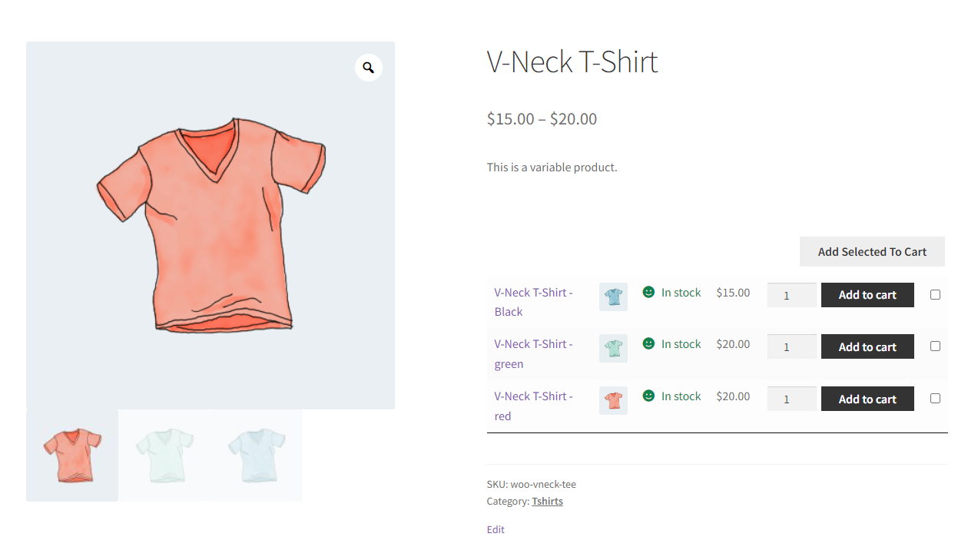Click the magnifier zoom icon on product image
The image size is (968, 560).
click(369, 68)
